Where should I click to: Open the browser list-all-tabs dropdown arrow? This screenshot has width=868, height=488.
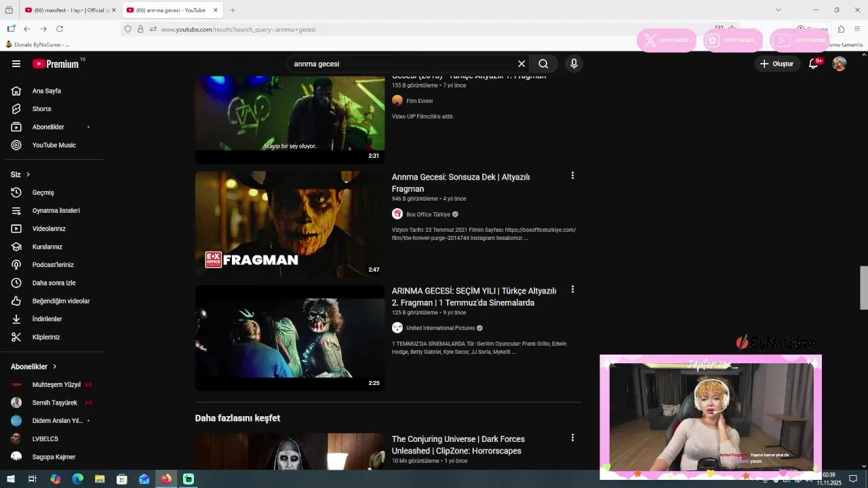(778, 10)
